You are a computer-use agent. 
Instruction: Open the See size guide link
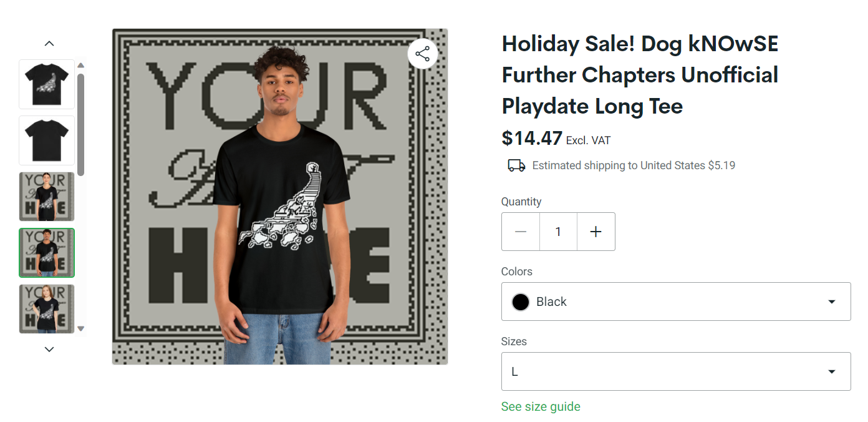[541, 406]
